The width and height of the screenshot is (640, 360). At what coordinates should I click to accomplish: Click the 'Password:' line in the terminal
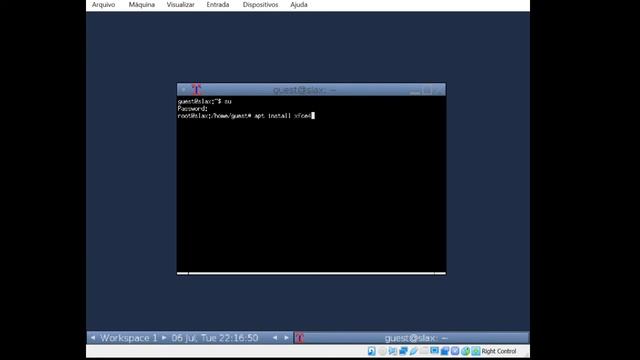click(x=193, y=109)
